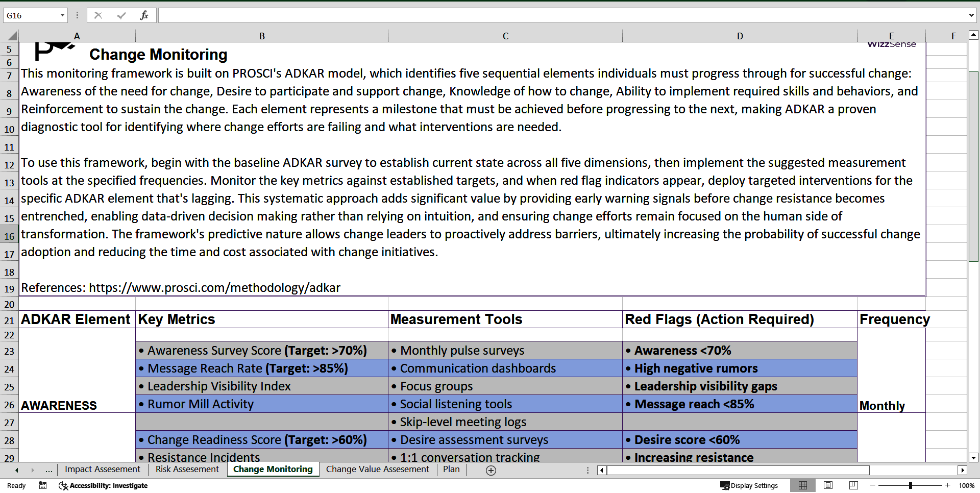Open the Insert Function fx dialog

[144, 15]
